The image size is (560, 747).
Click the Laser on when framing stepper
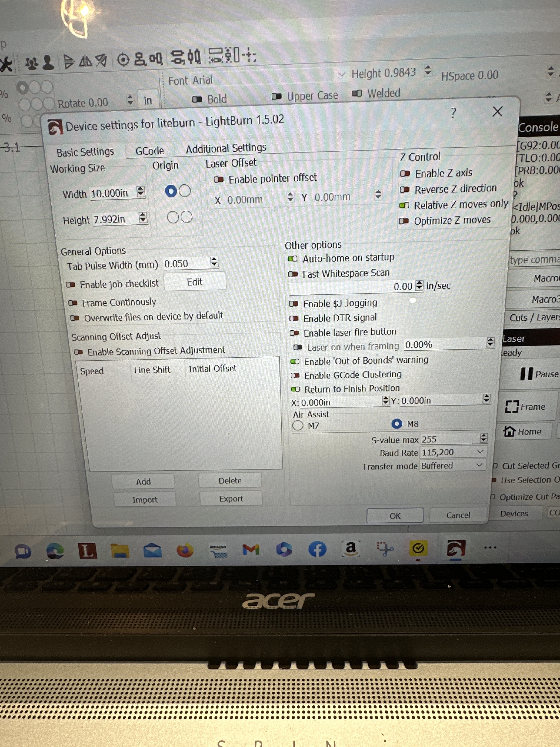point(490,342)
